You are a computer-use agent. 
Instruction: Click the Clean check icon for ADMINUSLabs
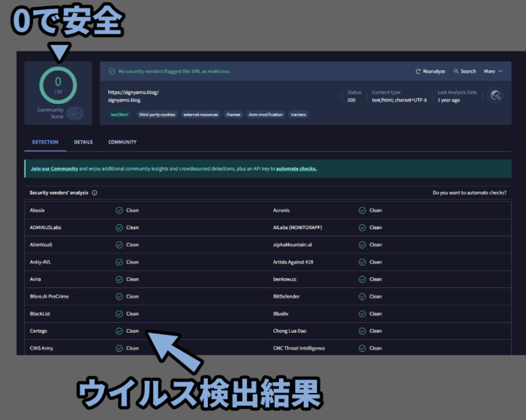(x=119, y=227)
